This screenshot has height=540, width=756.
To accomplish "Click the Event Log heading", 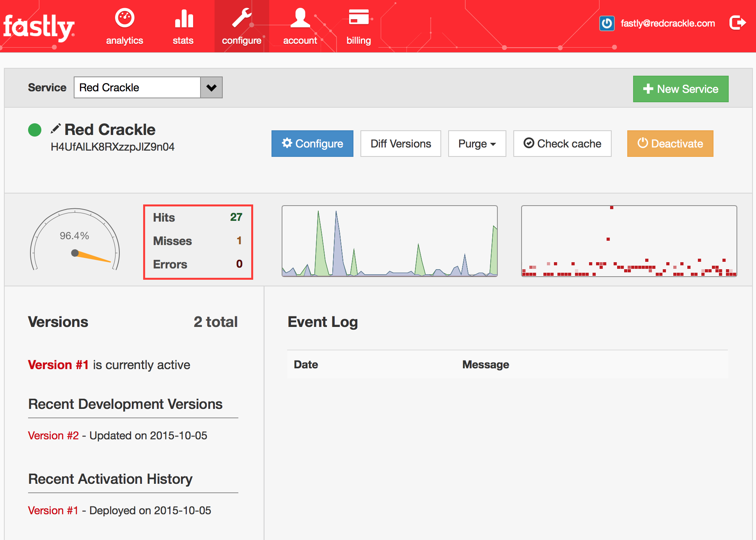I will click(x=323, y=322).
